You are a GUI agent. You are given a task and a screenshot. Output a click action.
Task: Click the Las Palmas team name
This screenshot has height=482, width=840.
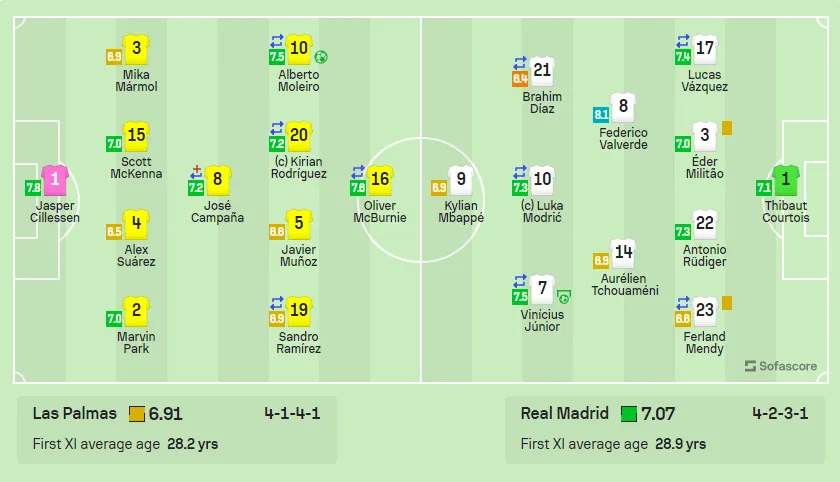74,413
